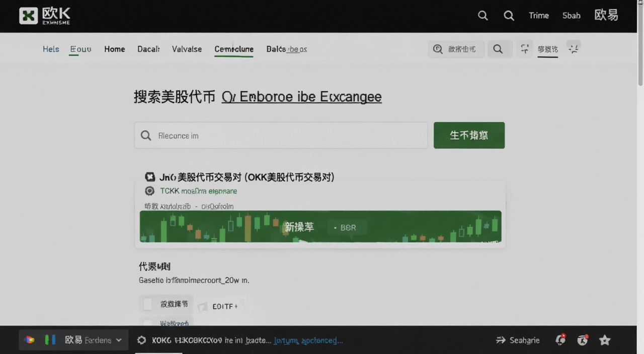Open the Dacal: tab
This screenshot has height=354, width=644.
click(x=148, y=49)
